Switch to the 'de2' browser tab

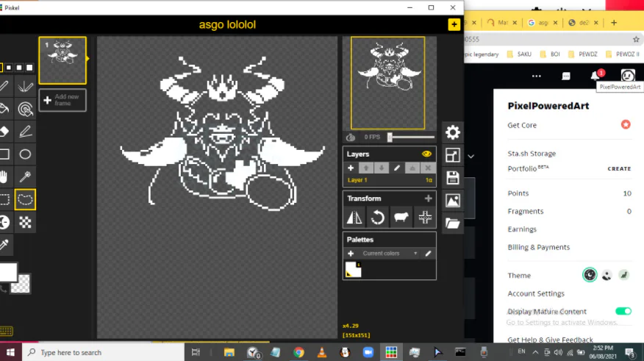[583, 23]
